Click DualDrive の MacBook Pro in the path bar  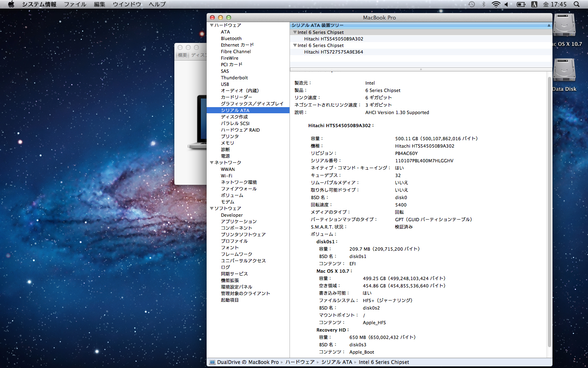pyautogui.click(x=248, y=362)
